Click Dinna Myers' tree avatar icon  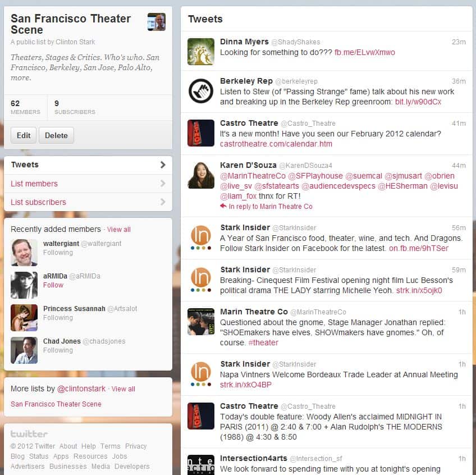click(x=200, y=52)
